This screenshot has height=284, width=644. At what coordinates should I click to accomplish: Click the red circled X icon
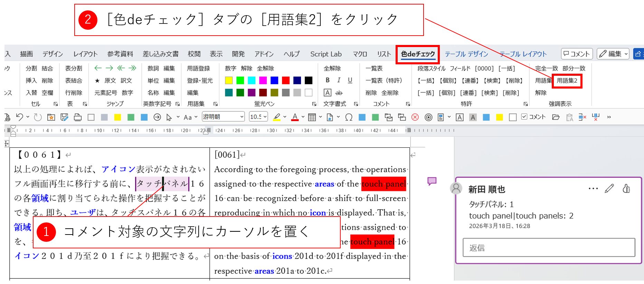click(415, 117)
